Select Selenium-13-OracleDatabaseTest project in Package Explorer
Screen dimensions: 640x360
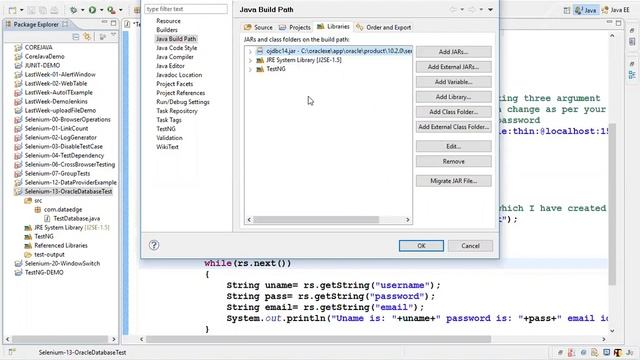click(x=68, y=191)
